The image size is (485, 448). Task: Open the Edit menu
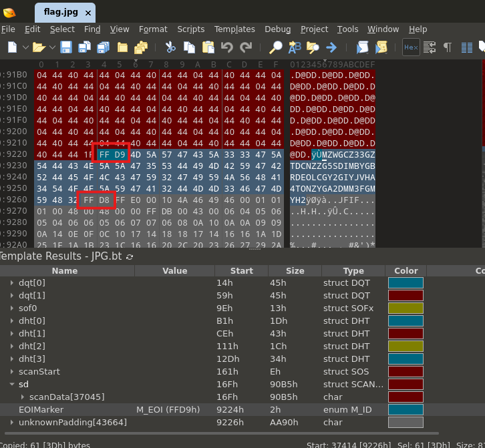32,29
